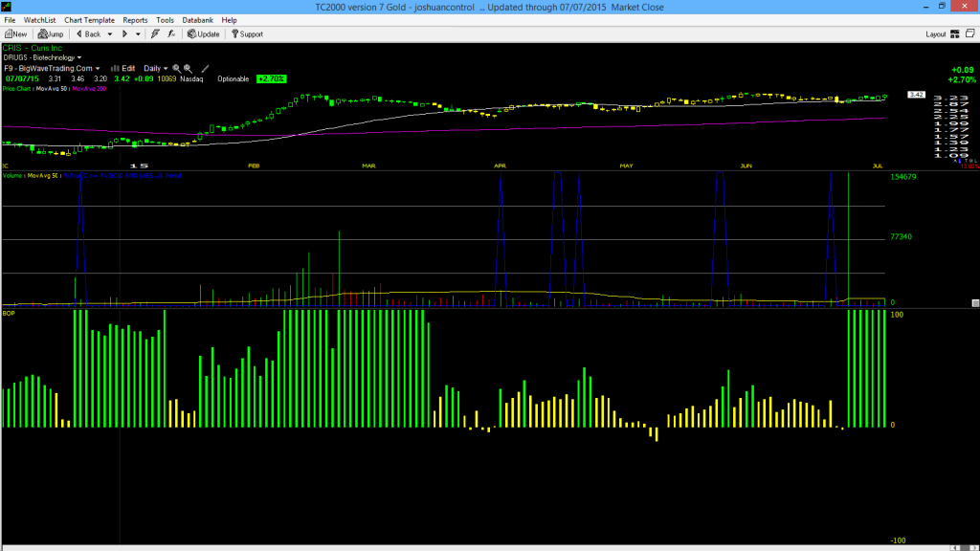Click the MovAvg 50 price label
This screenshot has height=551, width=980.
tap(52, 89)
